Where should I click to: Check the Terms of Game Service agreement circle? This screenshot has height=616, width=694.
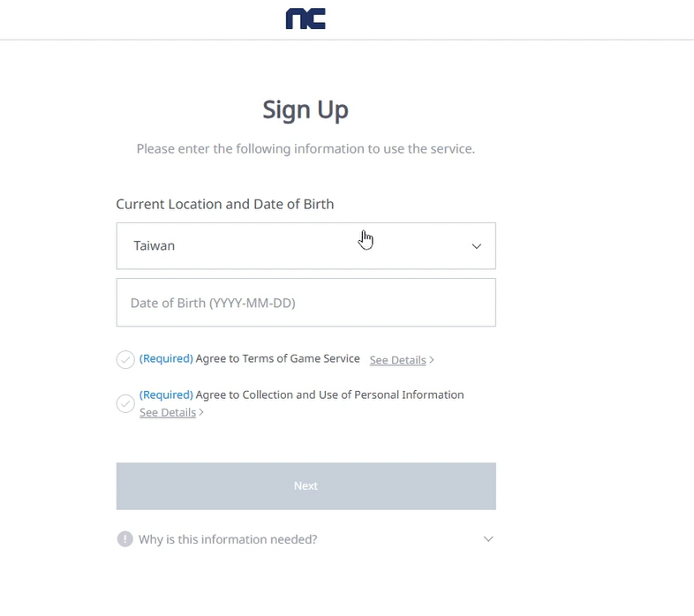[x=125, y=359]
